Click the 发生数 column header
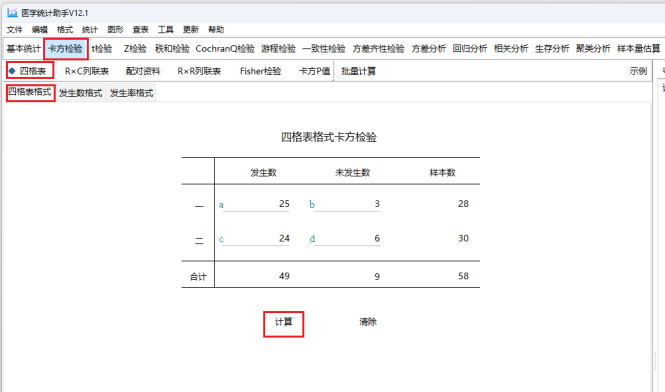665x392 pixels. click(263, 173)
